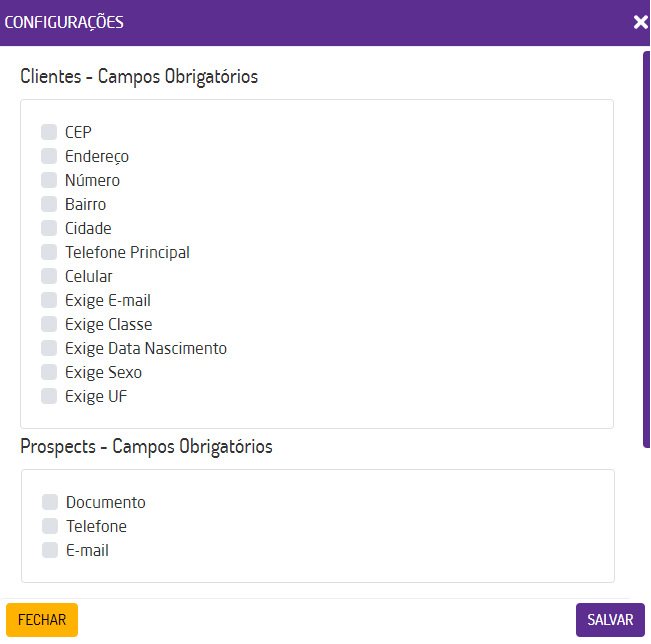Mark Bairro as required

(x=49, y=204)
